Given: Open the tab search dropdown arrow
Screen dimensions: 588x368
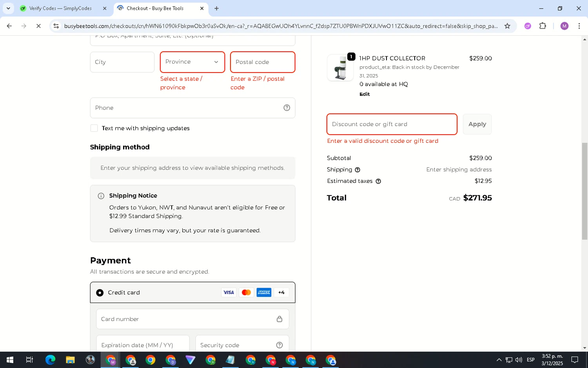Looking at the screenshot, I should pos(8,8).
